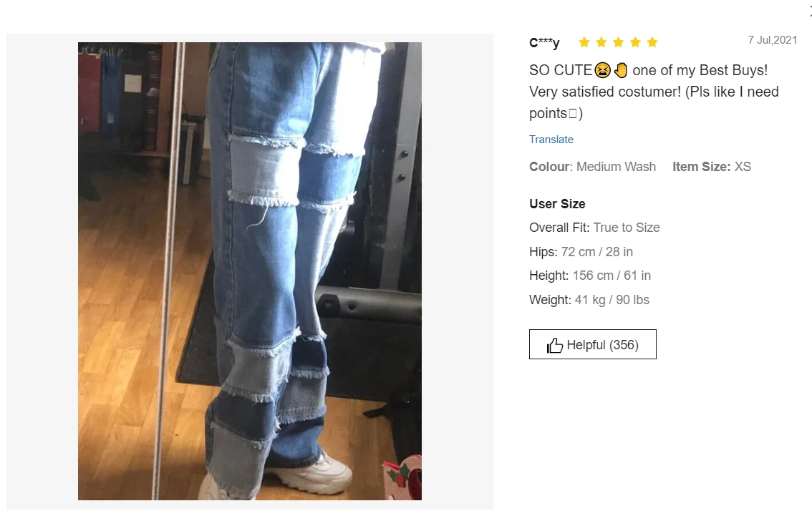The image size is (812, 511).
Task: Click the fifth yellow rating star
Action: [x=652, y=42]
